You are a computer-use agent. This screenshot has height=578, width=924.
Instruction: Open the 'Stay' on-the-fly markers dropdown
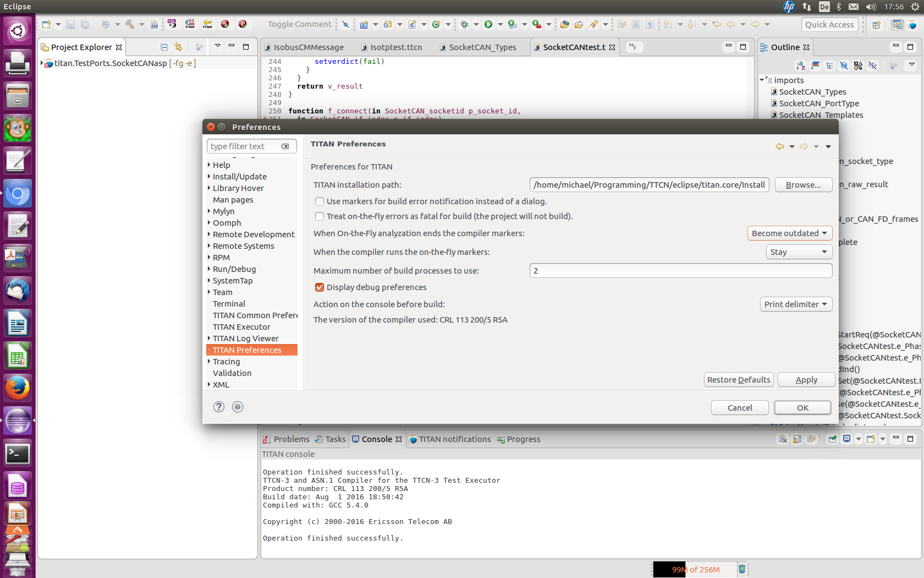click(799, 252)
